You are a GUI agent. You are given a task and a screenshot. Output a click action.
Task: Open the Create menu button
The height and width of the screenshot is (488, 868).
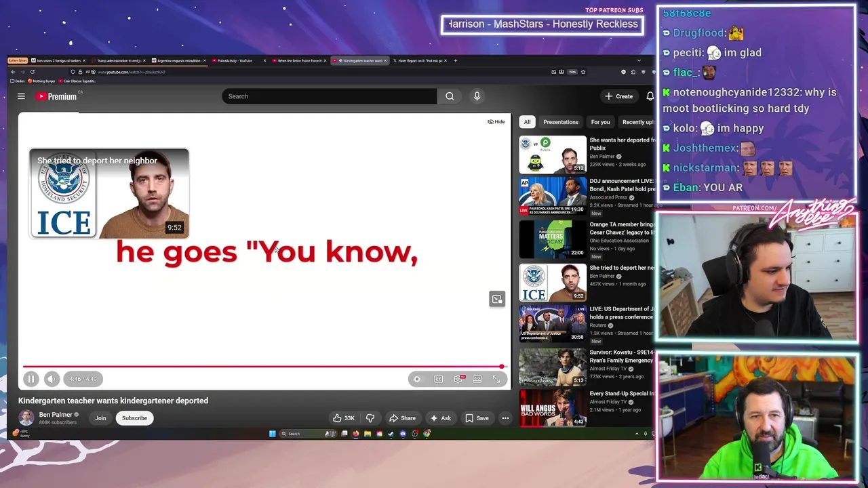[618, 96]
